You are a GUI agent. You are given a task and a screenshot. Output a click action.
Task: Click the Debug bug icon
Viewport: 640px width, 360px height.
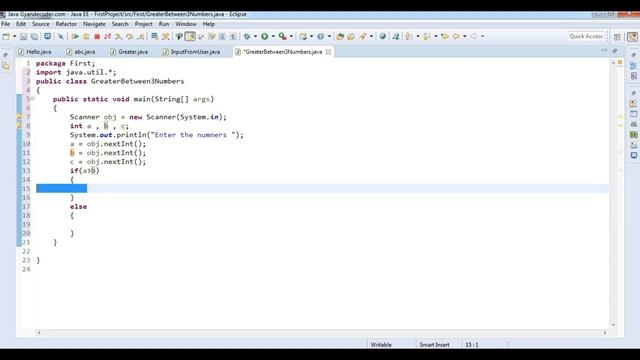pyautogui.click(x=247, y=36)
